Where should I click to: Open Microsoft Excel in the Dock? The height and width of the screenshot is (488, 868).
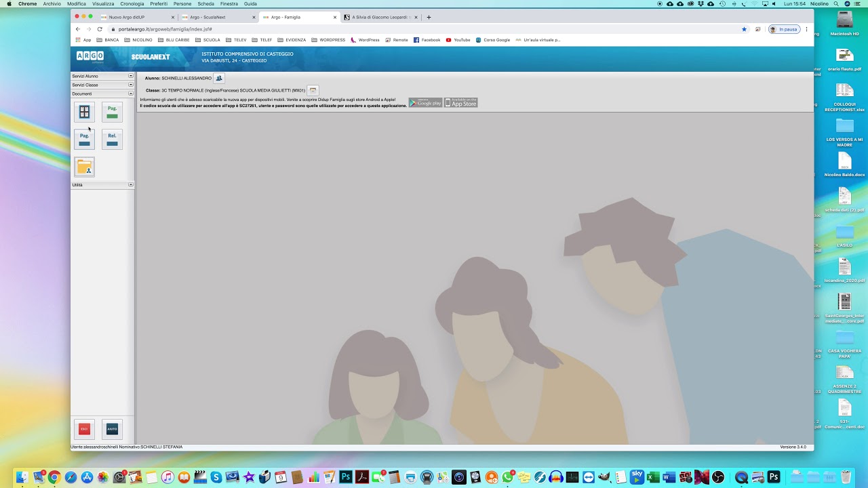653,477
